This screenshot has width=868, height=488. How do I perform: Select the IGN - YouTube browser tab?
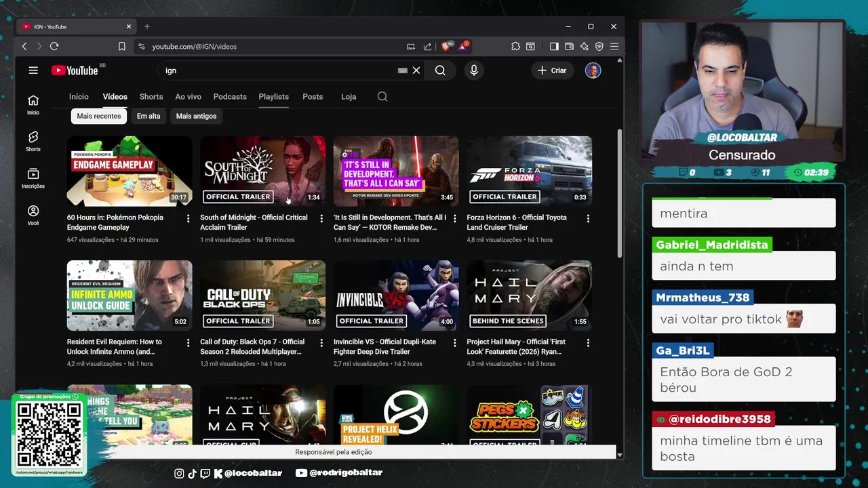[77, 26]
